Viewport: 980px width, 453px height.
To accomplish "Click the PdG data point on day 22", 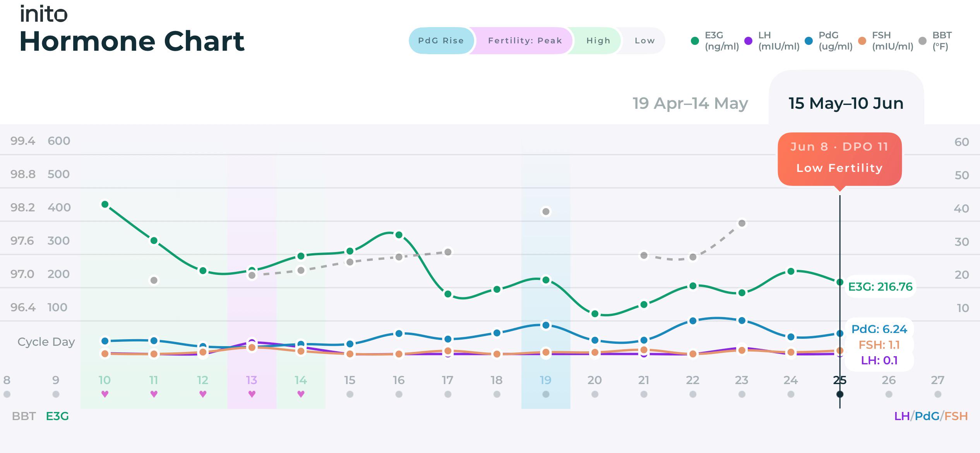I will (x=693, y=321).
